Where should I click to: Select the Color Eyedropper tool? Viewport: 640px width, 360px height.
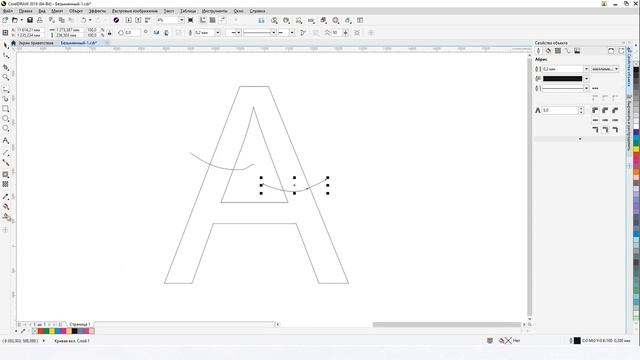[x=6, y=196]
